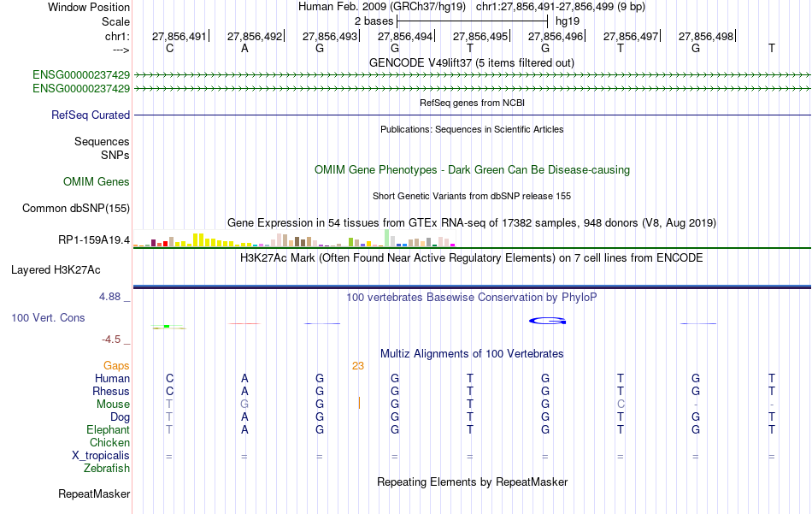Viewport: 812px width, 514px height.
Task: Click the Dog species label
Action: [x=120, y=417]
